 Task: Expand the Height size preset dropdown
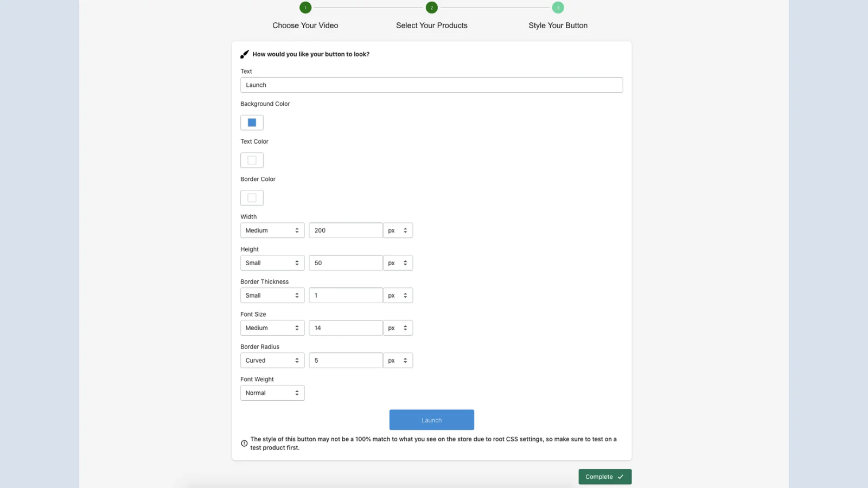pos(272,263)
